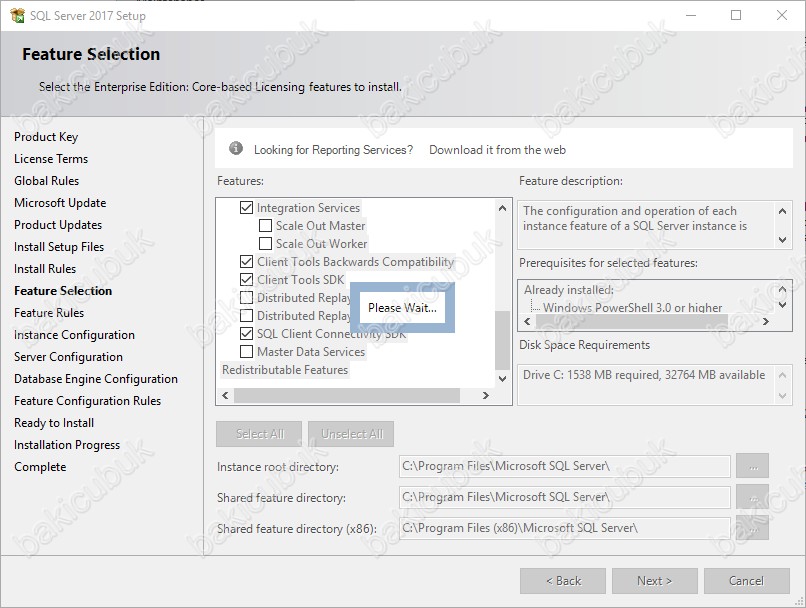Enable the Master Data Services checkbox
The image size is (806, 608).
(x=246, y=352)
